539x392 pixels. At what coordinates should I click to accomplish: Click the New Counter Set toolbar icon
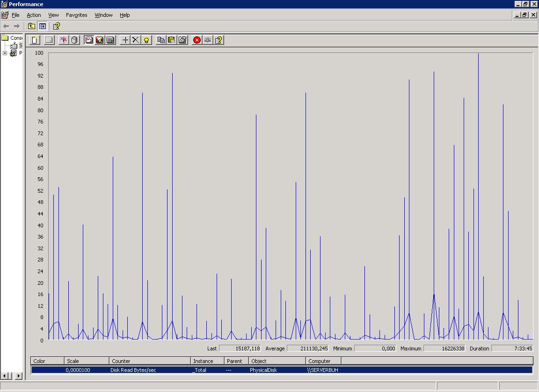[x=34, y=40]
